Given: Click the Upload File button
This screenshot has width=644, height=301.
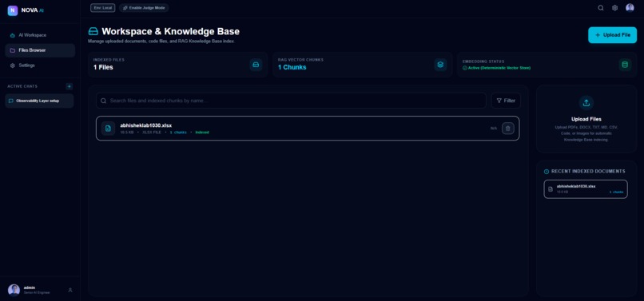Looking at the screenshot, I should 612,35.
